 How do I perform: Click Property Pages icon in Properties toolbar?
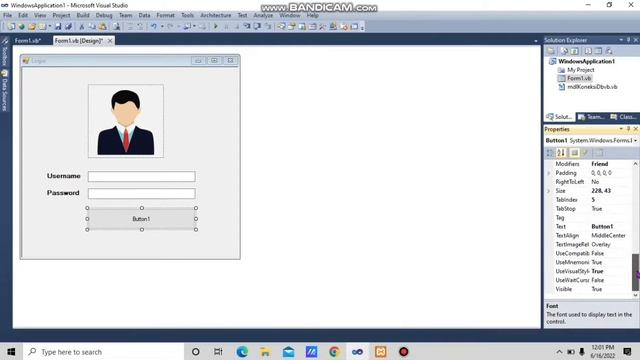point(599,153)
